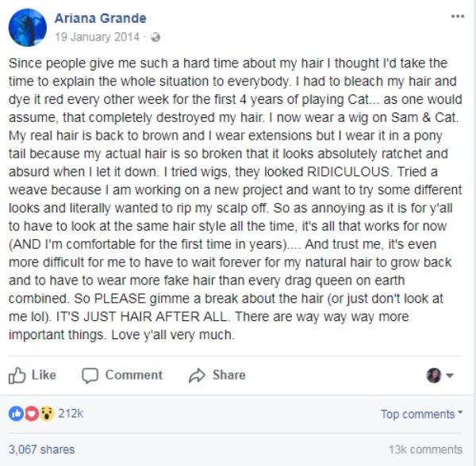Open the 19 January 2014 timestamp link
The width and height of the screenshot is (476, 466).
[97, 37]
